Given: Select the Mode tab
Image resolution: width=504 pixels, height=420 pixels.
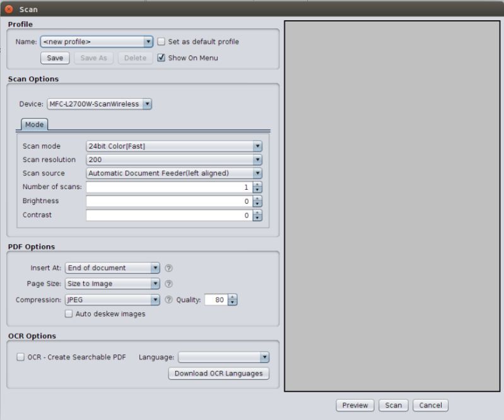Looking at the screenshot, I should 35,125.
